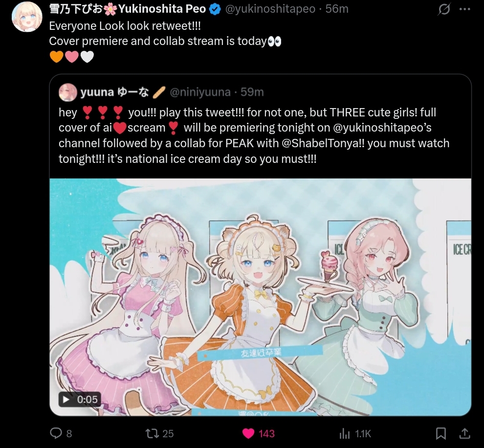Open the three-dot more options menu
This screenshot has height=448, width=484.
(464, 9)
